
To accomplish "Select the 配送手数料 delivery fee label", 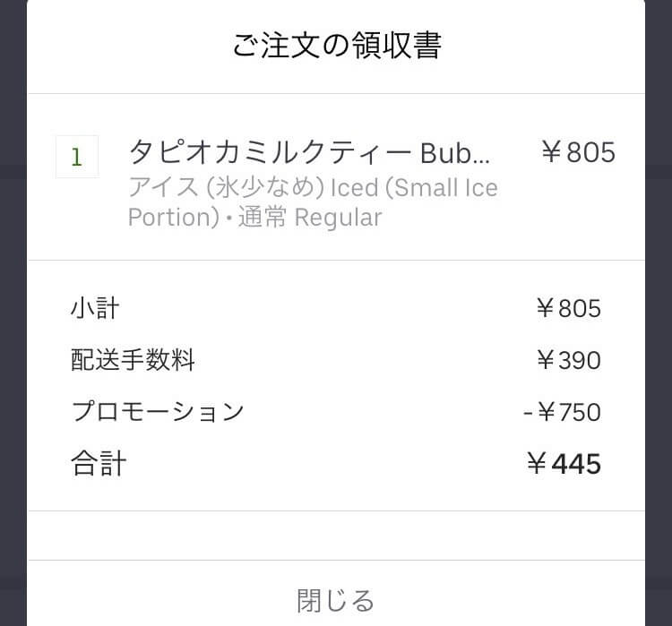I will point(133,359).
